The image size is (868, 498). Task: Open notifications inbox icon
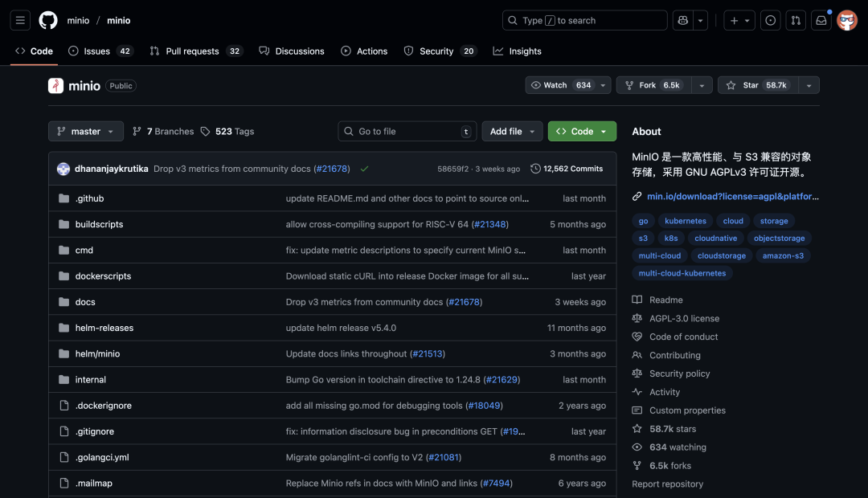coord(821,20)
